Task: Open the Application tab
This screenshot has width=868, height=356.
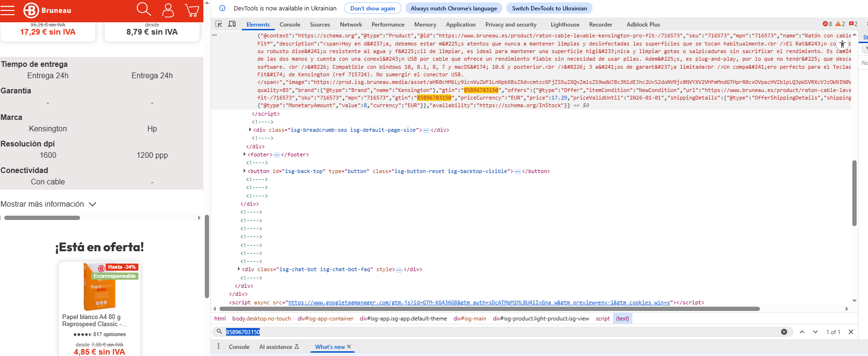Action: point(461,24)
